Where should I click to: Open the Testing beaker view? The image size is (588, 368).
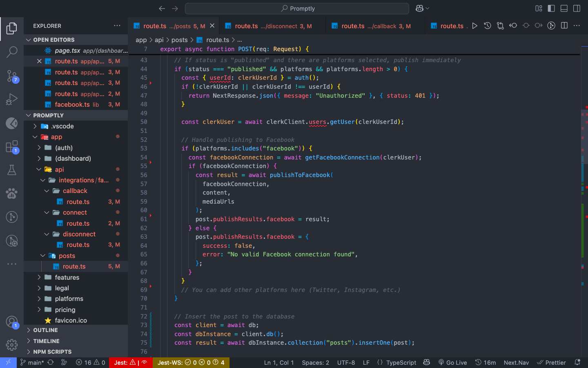(x=12, y=170)
